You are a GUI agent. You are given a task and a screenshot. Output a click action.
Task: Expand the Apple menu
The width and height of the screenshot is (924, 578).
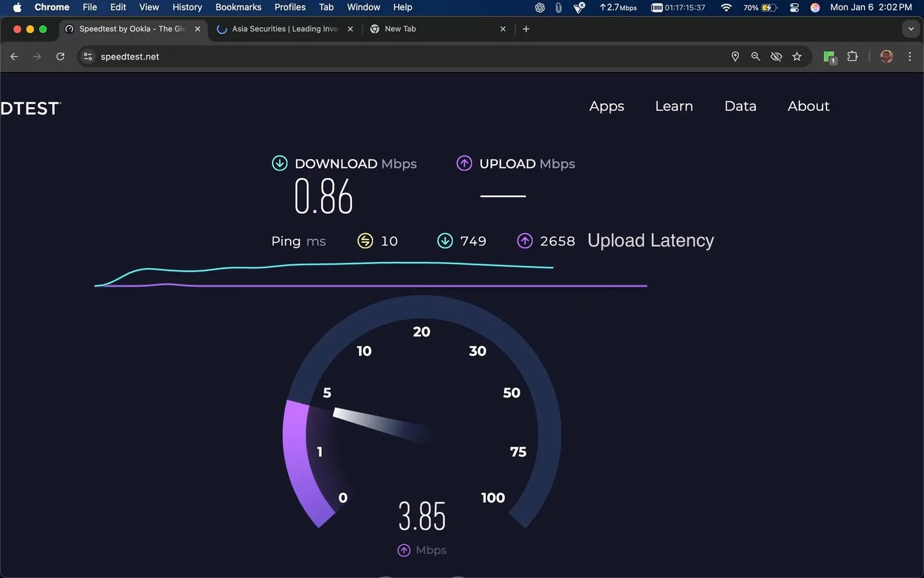16,7
